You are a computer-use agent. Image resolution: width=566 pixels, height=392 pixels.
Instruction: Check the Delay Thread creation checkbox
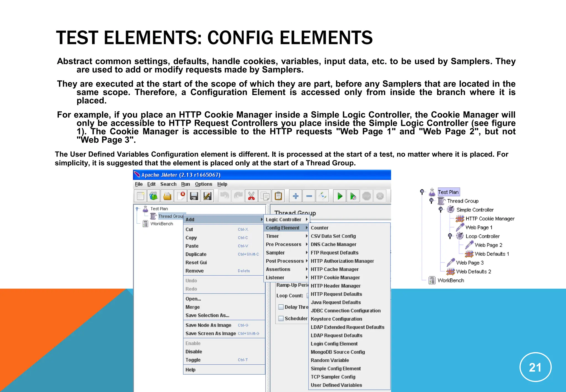pos(281,307)
